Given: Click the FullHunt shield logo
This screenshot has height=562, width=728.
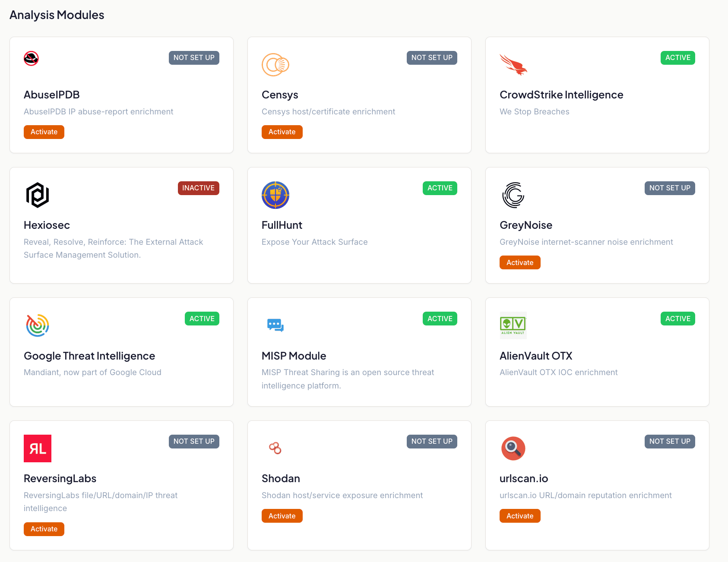Looking at the screenshot, I should coord(275,195).
